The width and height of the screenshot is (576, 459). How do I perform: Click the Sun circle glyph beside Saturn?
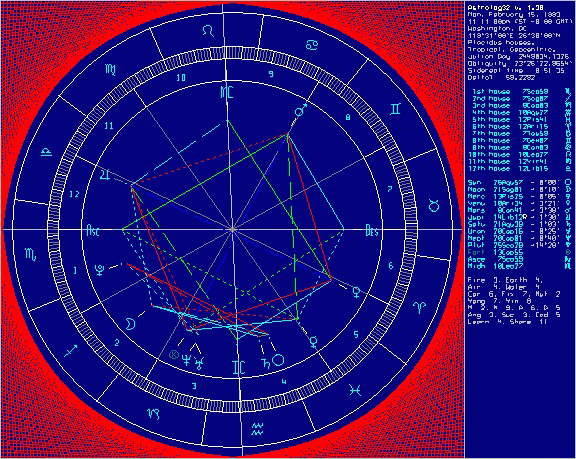[278, 360]
